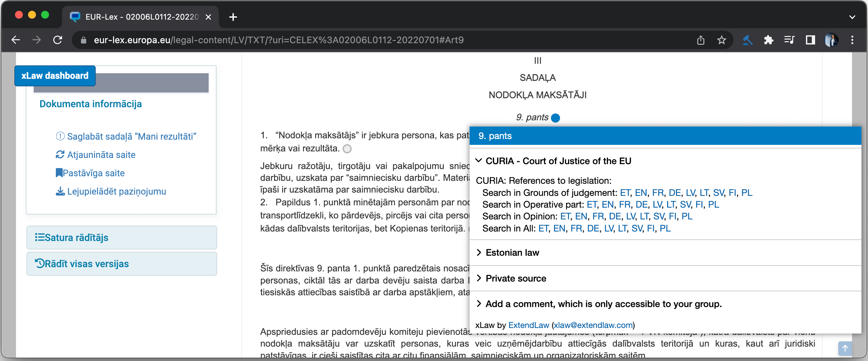Click the blue dot next to 9. pants

[x=555, y=118]
